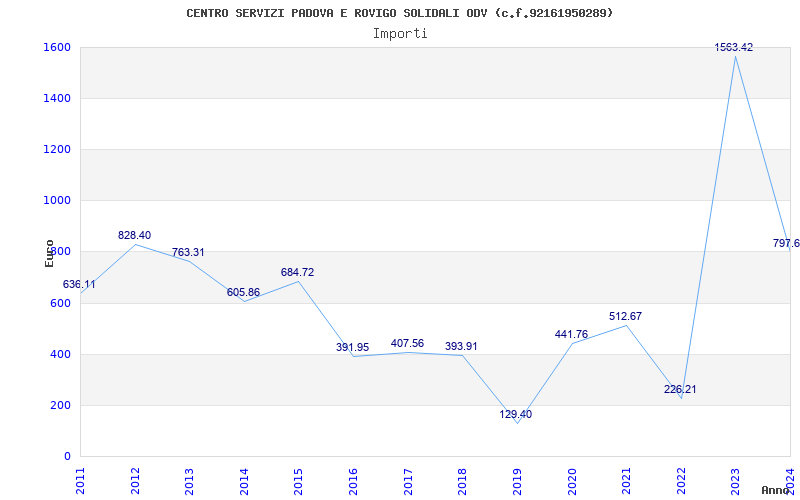
Task: Click the 407.56 data label
Action: [x=407, y=343]
